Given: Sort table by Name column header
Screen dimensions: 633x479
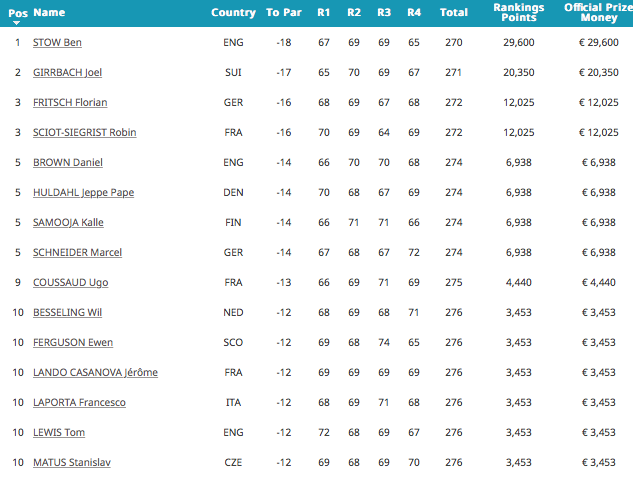Looking at the screenshot, I should point(49,13).
